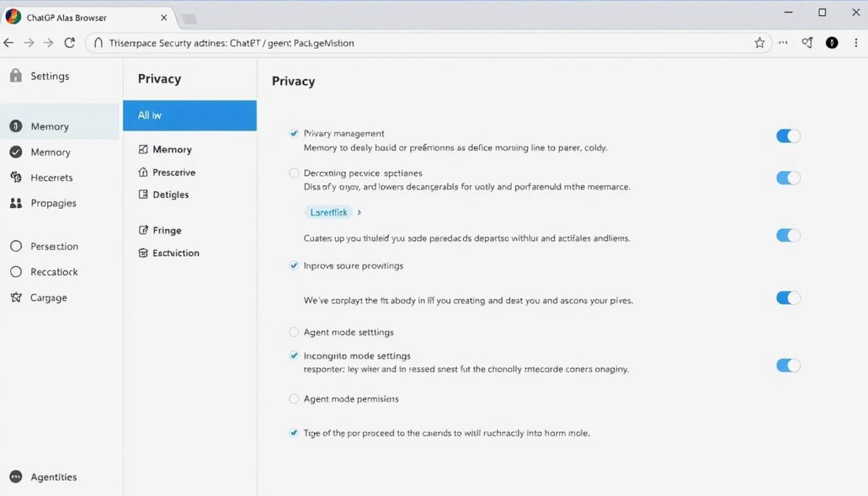Click the Detigles link in the Privacy list
The height and width of the screenshot is (496, 868).
[x=171, y=194]
